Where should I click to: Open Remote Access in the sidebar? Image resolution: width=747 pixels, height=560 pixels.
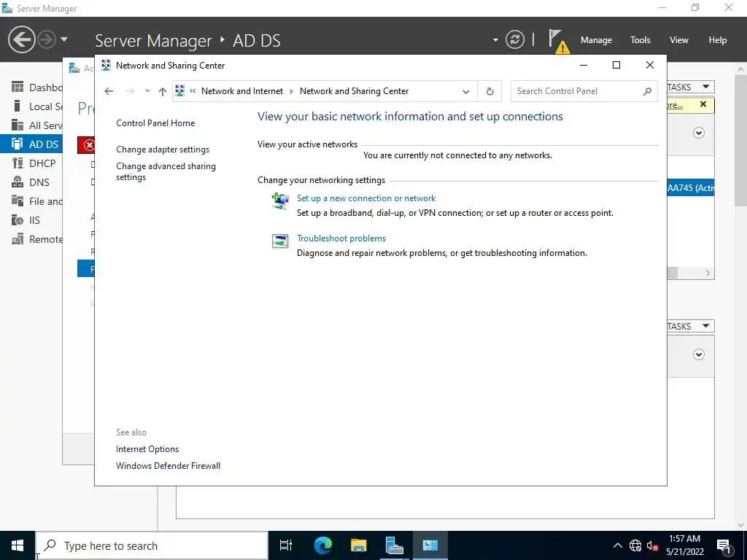pyautogui.click(x=31, y=239)
